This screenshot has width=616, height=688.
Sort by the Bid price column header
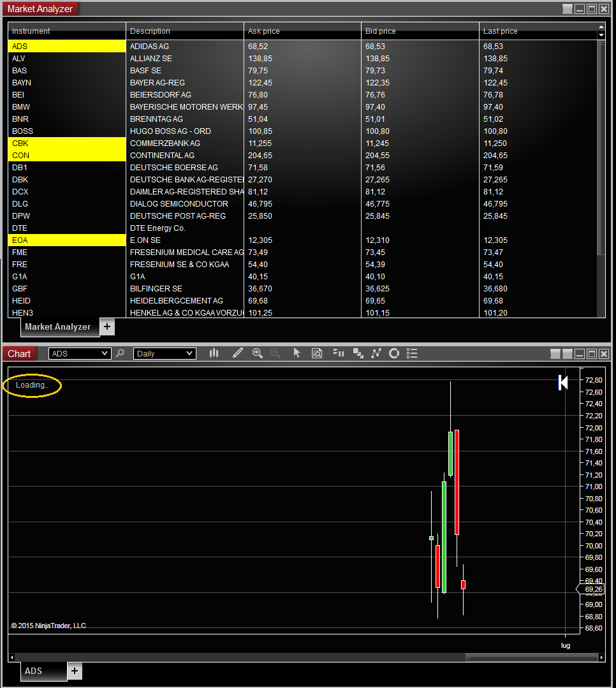[x=420, y=31]
